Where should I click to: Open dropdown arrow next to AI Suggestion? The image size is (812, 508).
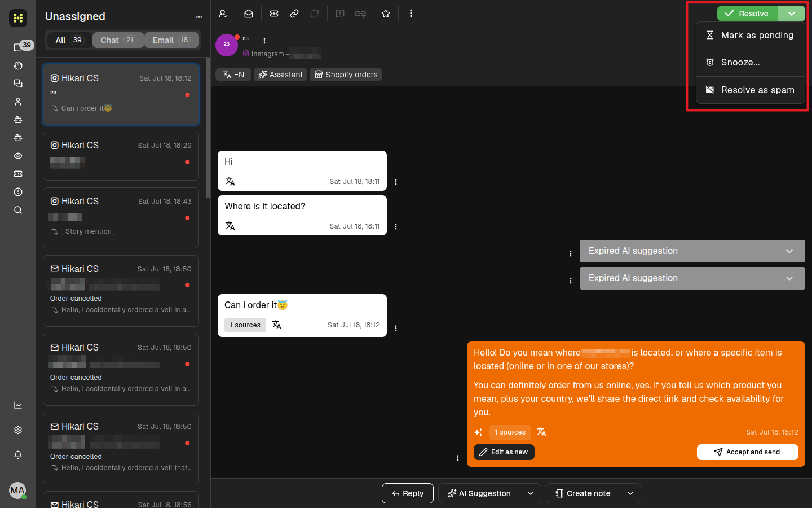531,493
